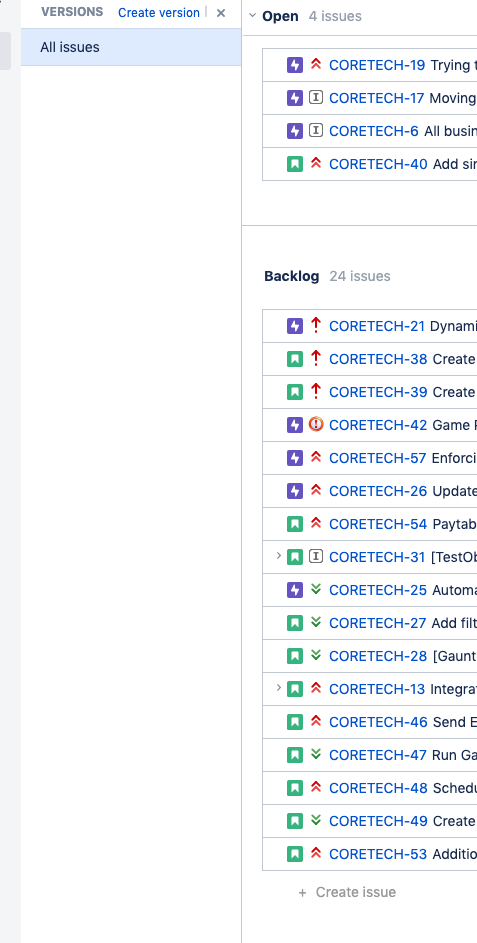Image resolution: width=477 pixels, height=943 pixels.
Task: Open issue CORETECH-6 link
Action: pos(374,131)
